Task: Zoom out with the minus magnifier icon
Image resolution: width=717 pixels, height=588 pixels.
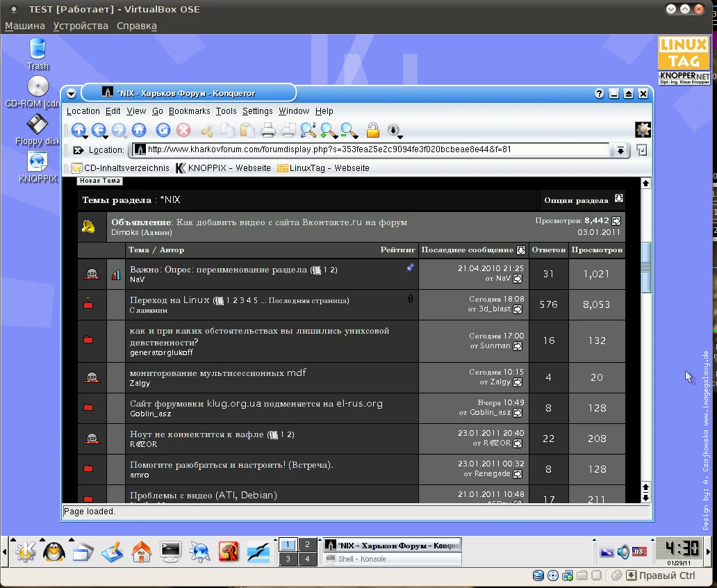Action: coord(348,131)
